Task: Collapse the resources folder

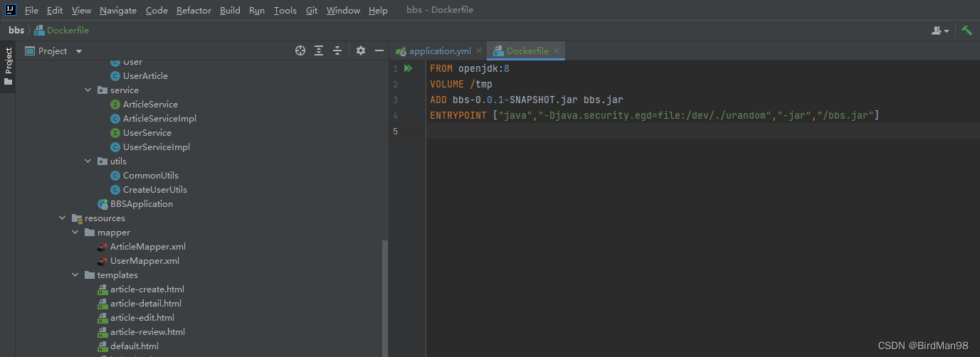Action: click(x=63, y=218)
